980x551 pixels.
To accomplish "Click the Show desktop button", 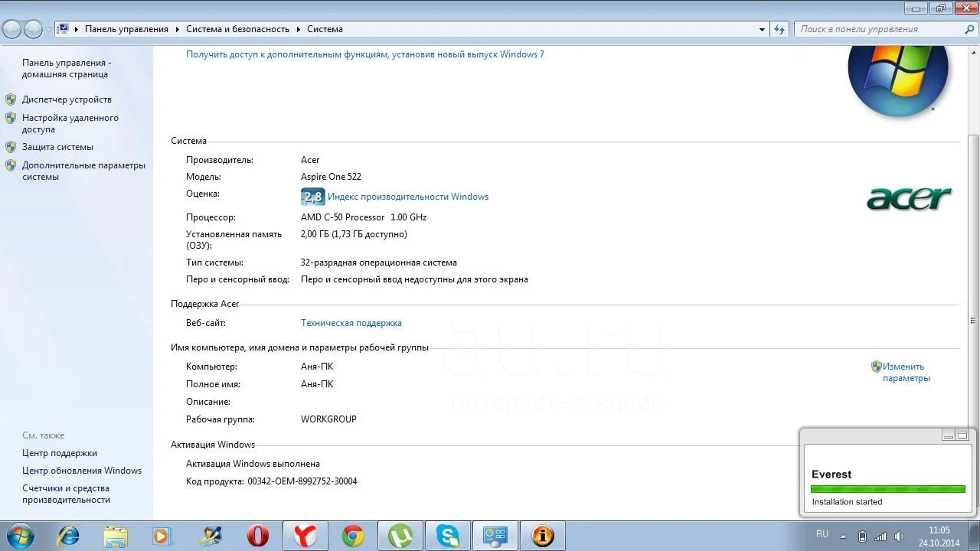I will coord(974,536).
